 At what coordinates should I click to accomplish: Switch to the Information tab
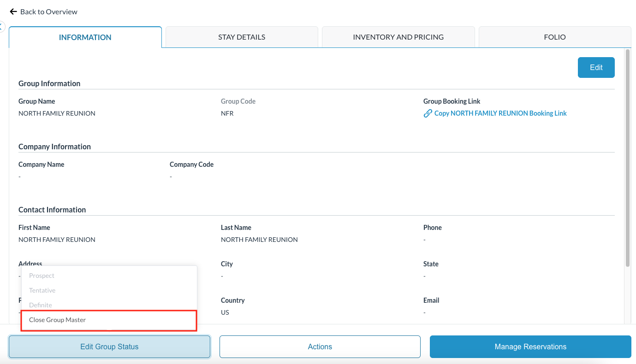coord(85,37)
